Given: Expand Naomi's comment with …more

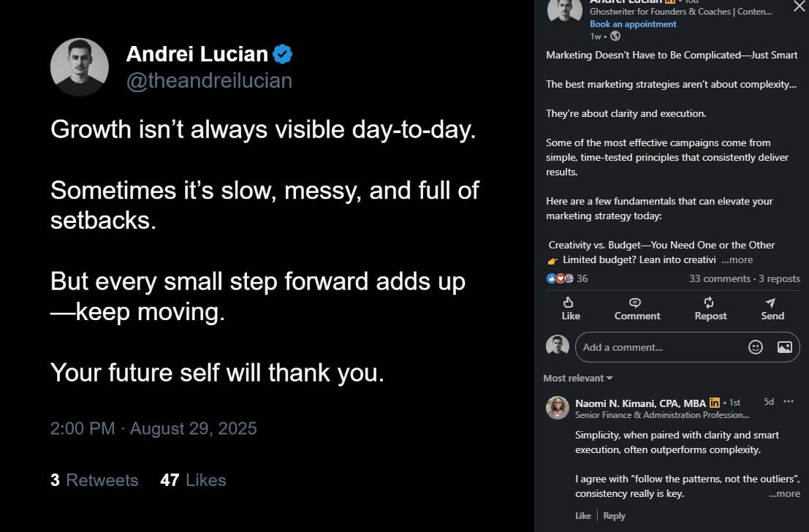Looking at the screenshot, I should pyautogui.click(x=784, y=493).
